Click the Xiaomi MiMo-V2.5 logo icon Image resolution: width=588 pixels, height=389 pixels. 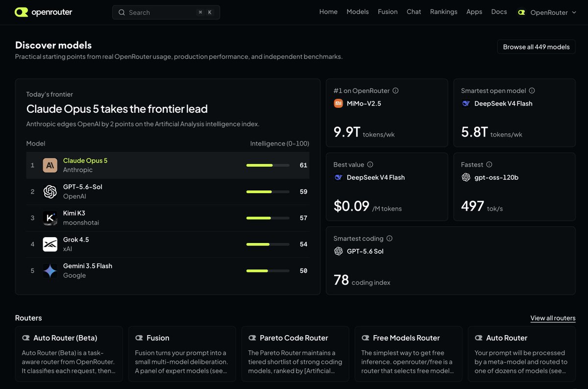click(338, 103)
